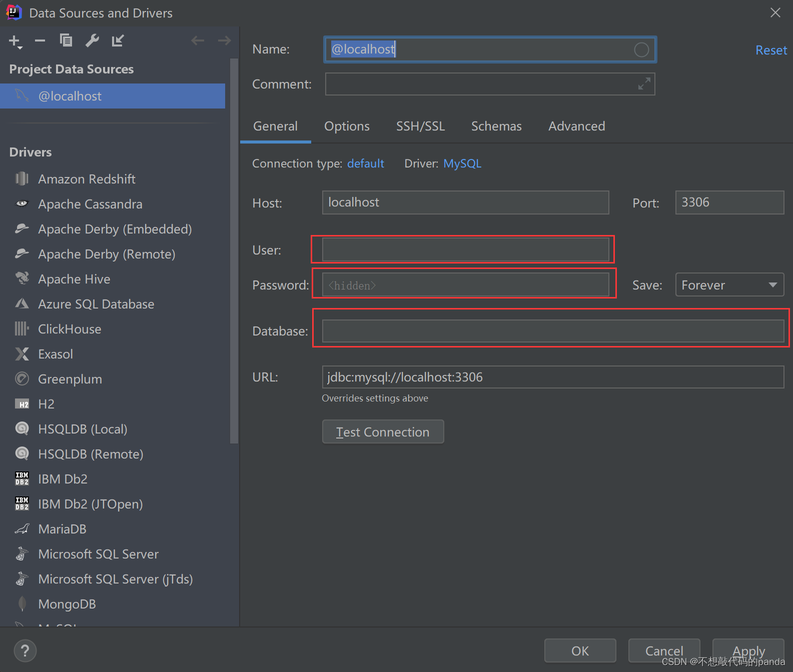Click the MySQL driver link
793x672 pixels.
(x=462, y=163)
